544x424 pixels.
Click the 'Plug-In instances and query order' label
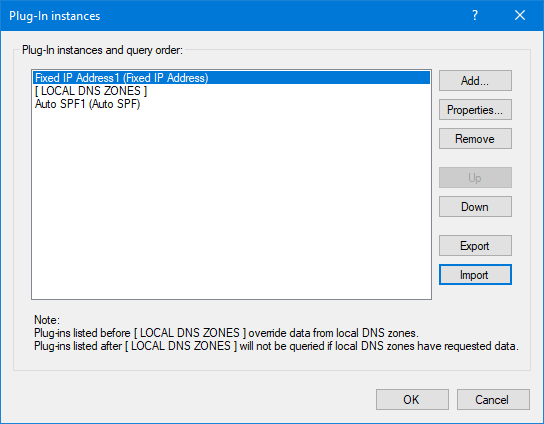pos(102,50)
